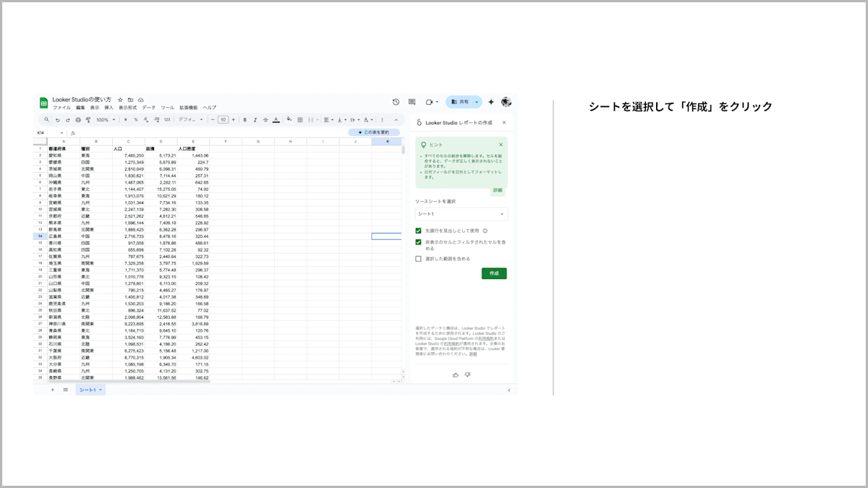The width and height of the screenshot is (868, 488).
Task: Open the 編集 menu
Action: pos(80,108)
